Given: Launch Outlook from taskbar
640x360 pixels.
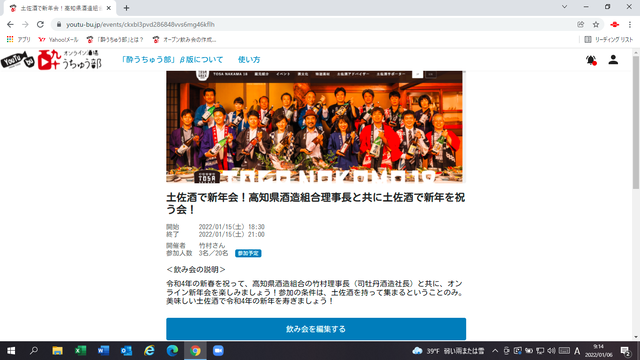Looking at the screenshot, I should coord(126,351).
